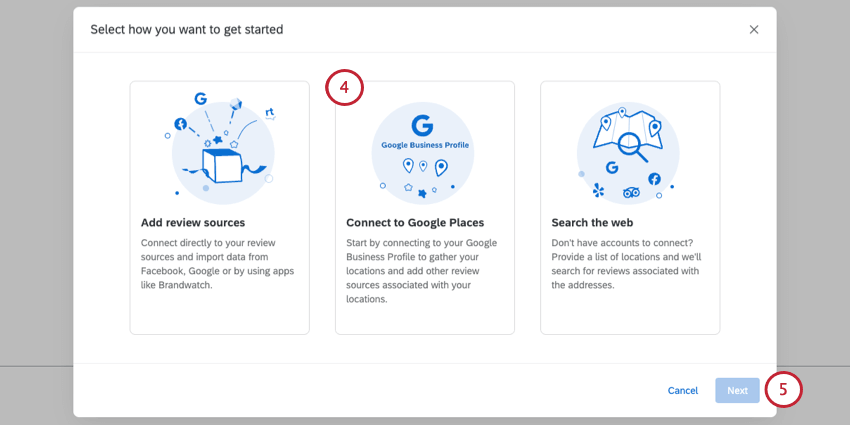The image size is (850, 425).
Task: Pick the Search the web heading
Action: click(x=592, y=222)
